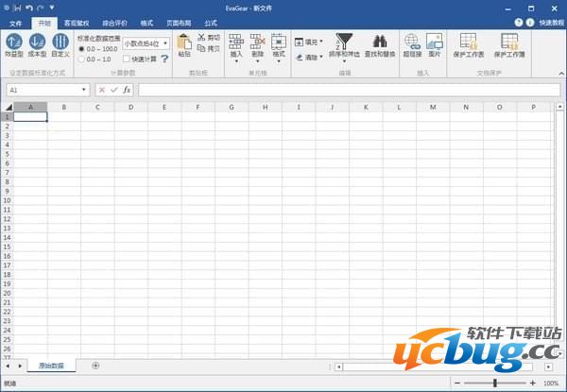This screenshot has height=392, width=567.
Task: Select the 自定义 standardization icon
Action: pyautogui.click(x=60, y=42)
